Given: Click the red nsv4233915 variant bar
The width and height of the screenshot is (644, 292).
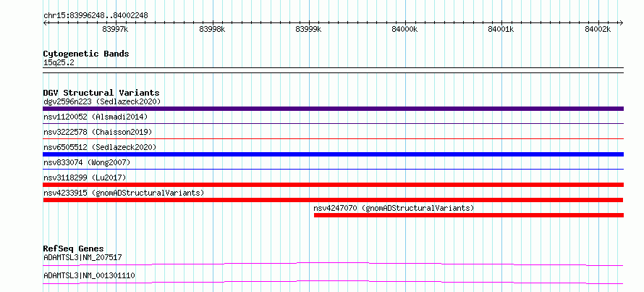Looking at the screenshot, I should pyautogui.click(x=333, y=200).
